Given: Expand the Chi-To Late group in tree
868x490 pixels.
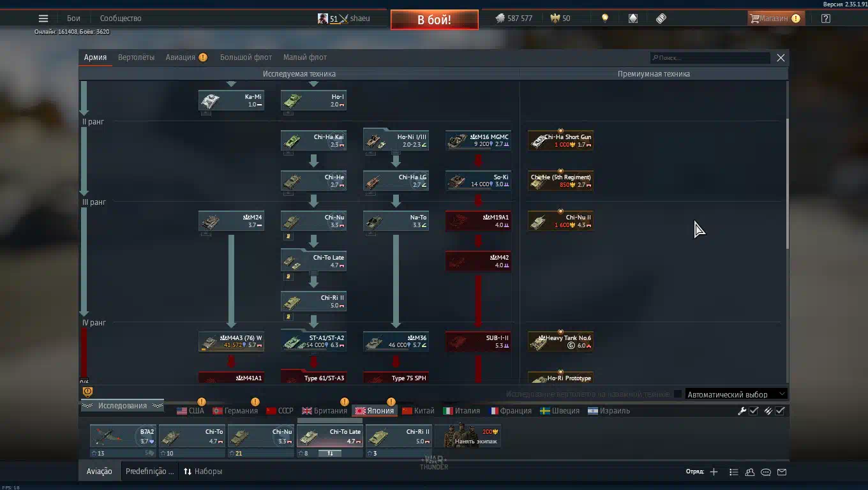Looking at the screenshot, I should click(313, 260).
